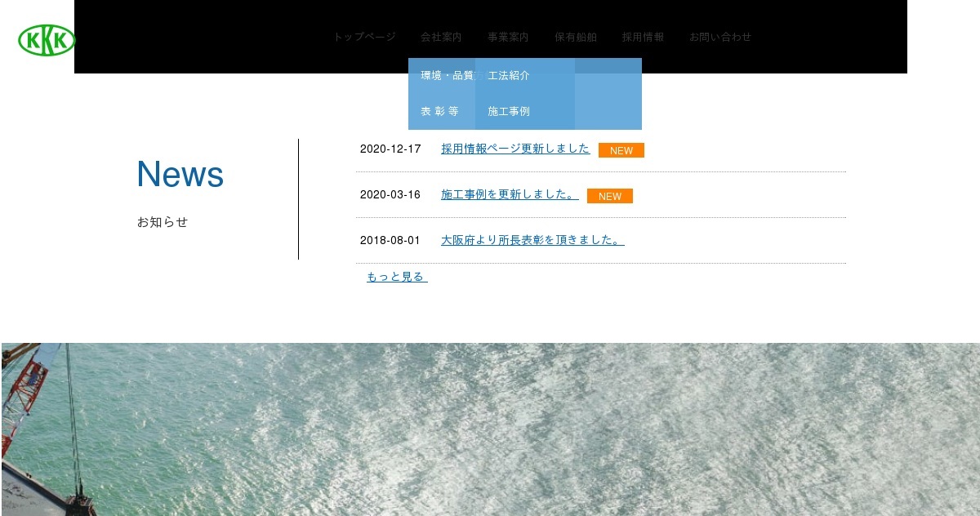Viewport: 980px width, 516px height.
Task: Open the 事業案内 navigation menu
Action: click(507, 37)
